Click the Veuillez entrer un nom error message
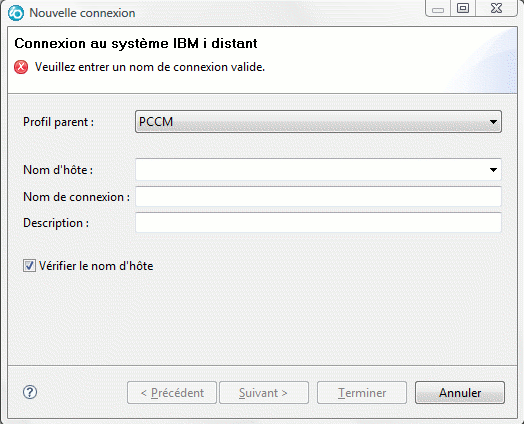The width and height of the screenshot is (524, 424). (x=150, y=67)
